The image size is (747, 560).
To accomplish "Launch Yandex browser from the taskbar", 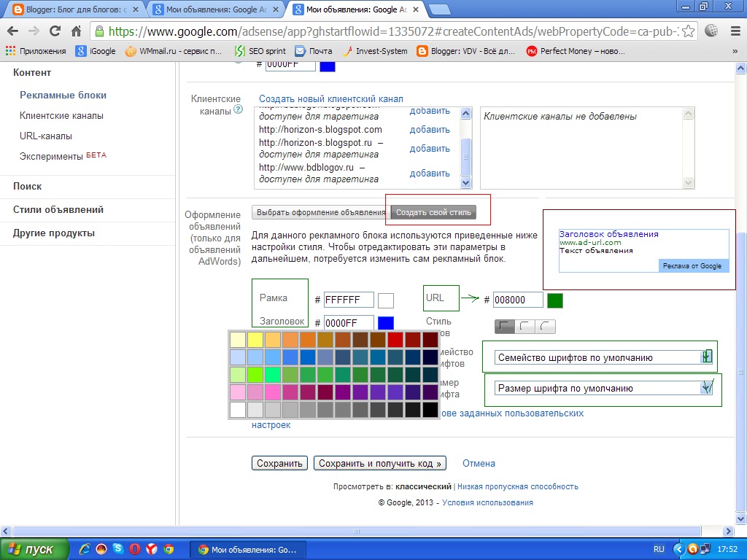I will point(152,549).
